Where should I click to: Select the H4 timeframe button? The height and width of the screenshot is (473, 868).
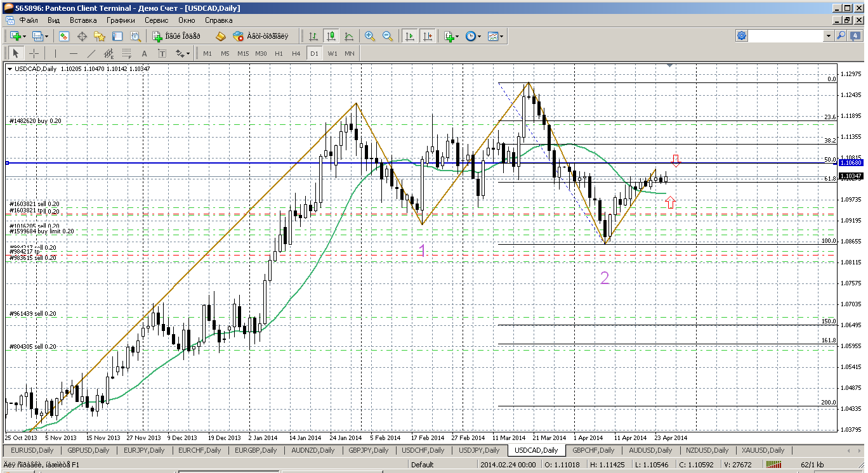pyautogui.click(x=296, y=54)
